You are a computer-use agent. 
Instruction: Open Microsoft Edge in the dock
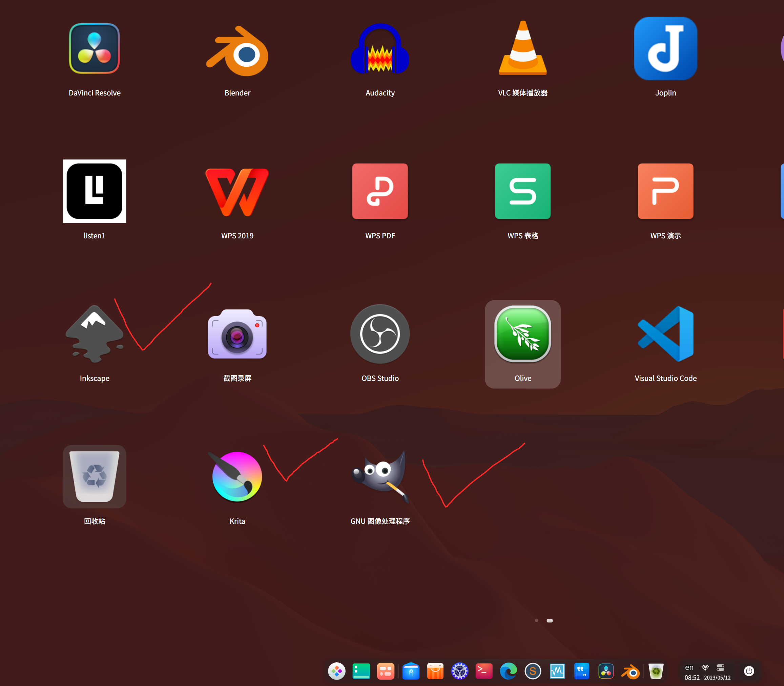[x=508, y=671]
